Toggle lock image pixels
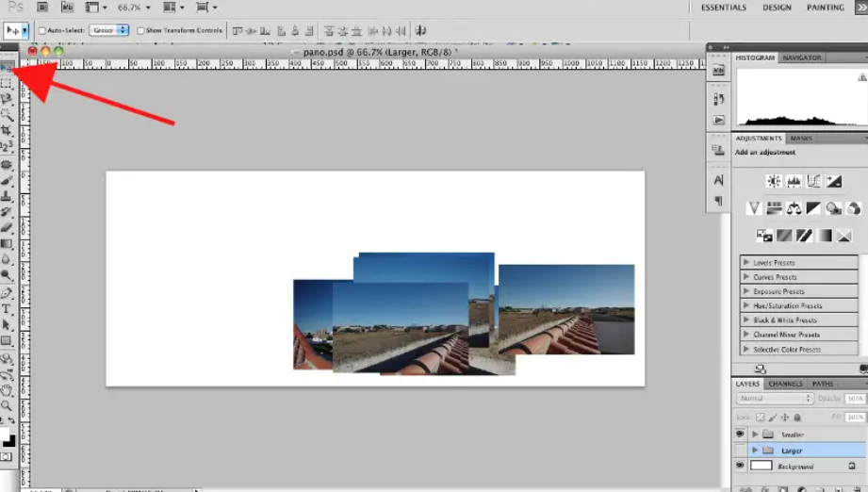 [772, 418]
